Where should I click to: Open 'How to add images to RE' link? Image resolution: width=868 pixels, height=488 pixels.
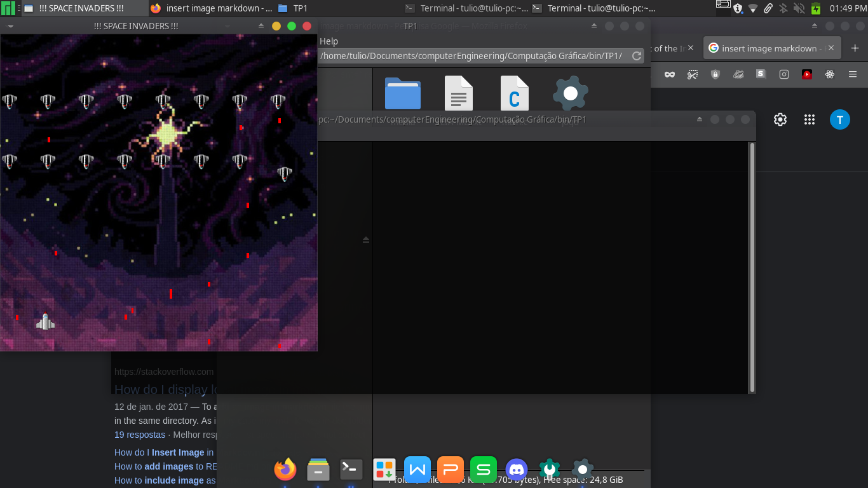[166, 466]
